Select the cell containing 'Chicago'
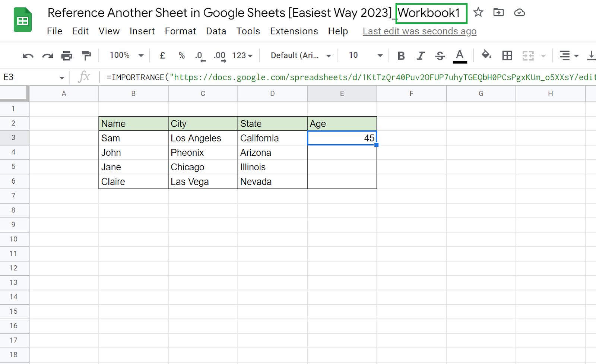This screenshot has height=364, width=596. [203, 167]
